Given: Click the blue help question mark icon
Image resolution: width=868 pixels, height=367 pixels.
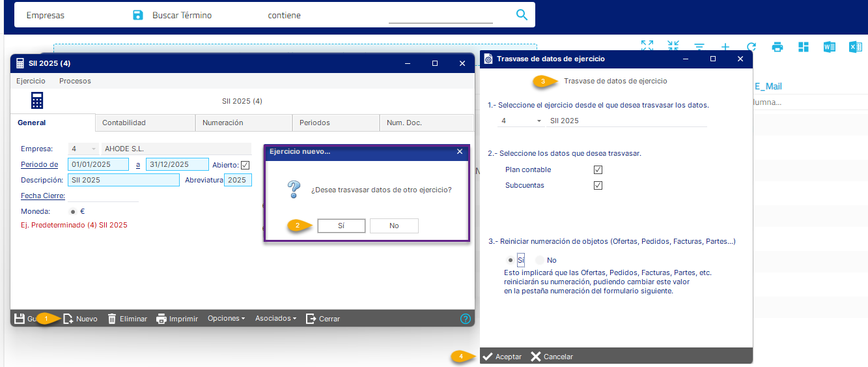Looking at the screenshot, I should [x=465, y=319].
